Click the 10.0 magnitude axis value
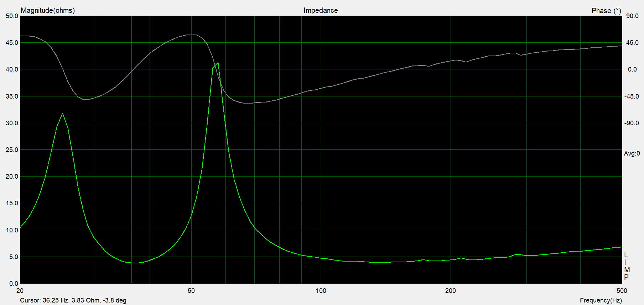Screen dimensions: 644x305 coord(12,230)
